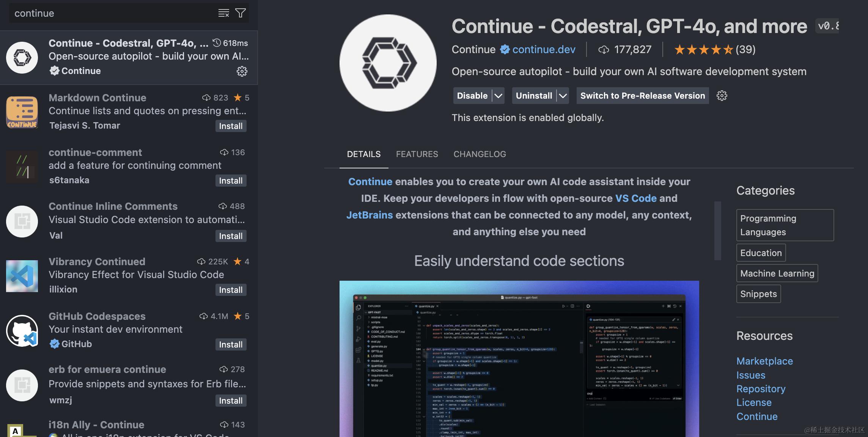Open manage gear on Continue list item
Screen dimensions: 868x437
pyautogui.click(x=242, y=71)
